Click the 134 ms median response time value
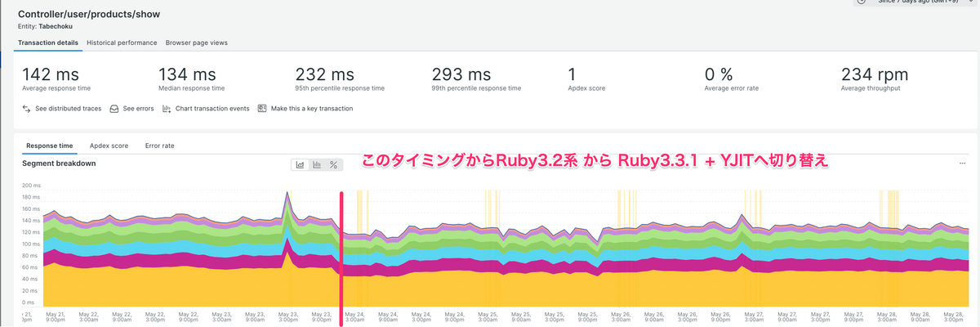Screen dimensions: 980x327 (187, 74)
